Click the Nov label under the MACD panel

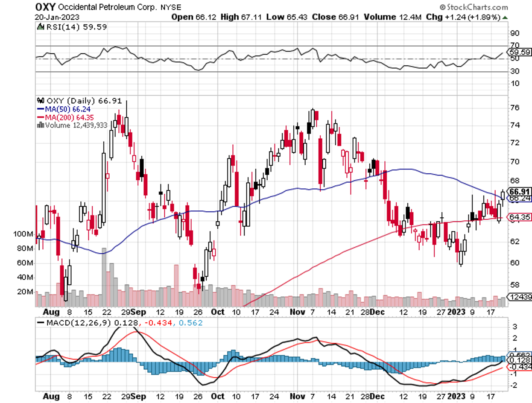pyautogui.click(x=297, y=396)
